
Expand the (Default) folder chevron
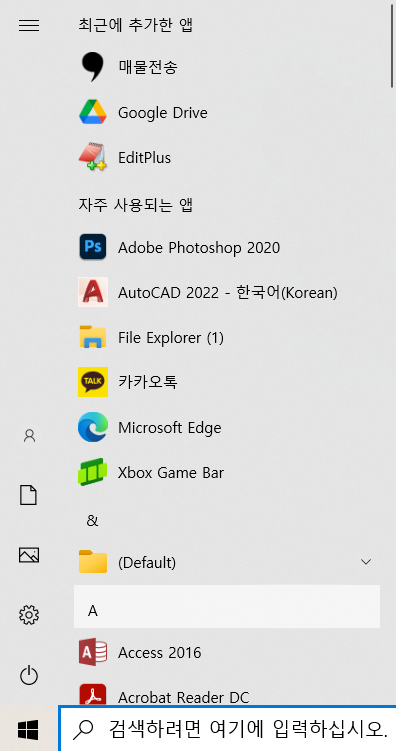366,561
